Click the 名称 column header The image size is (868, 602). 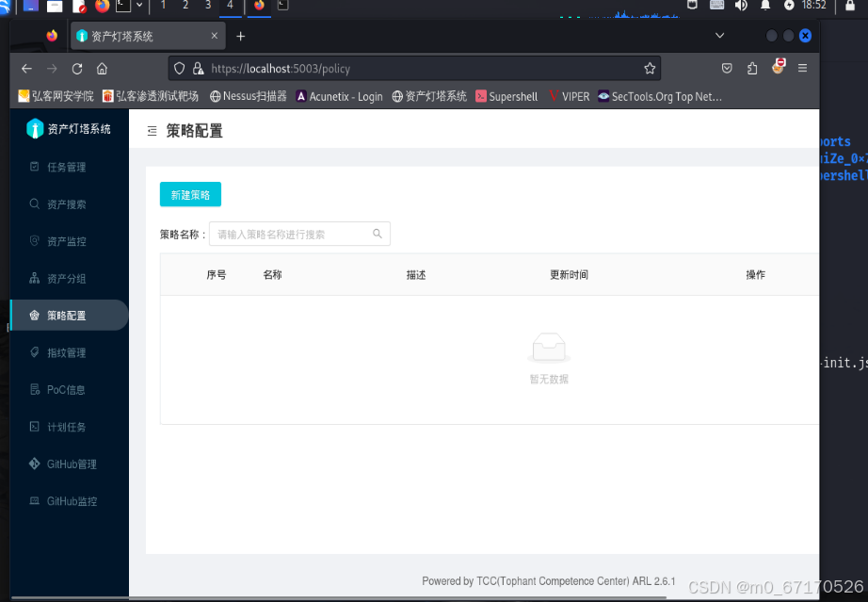point(272,275)
